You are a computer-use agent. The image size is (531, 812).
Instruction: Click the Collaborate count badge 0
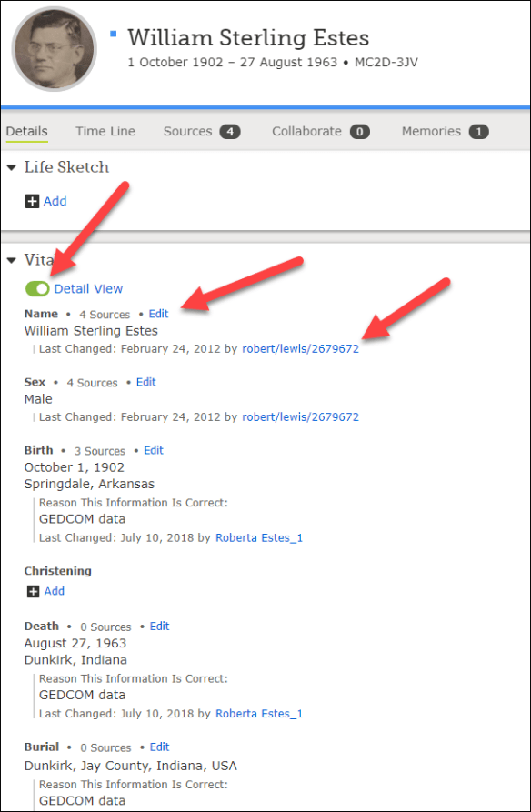[359, 132]
